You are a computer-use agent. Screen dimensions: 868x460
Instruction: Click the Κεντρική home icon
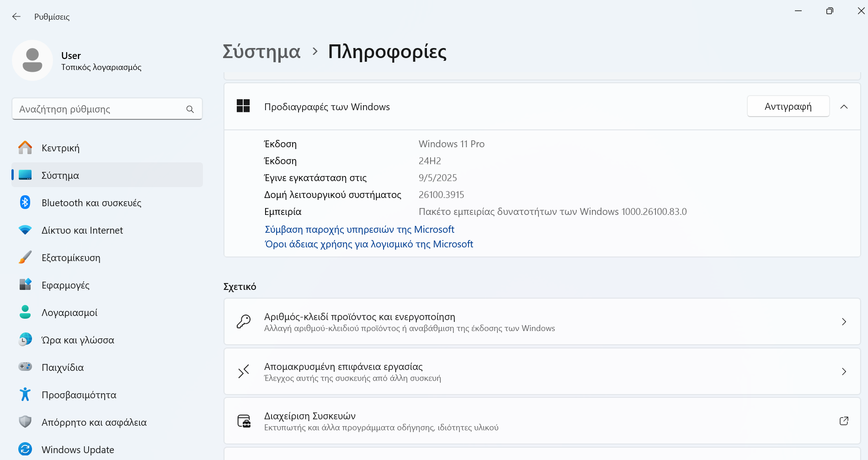click(25, 148)
